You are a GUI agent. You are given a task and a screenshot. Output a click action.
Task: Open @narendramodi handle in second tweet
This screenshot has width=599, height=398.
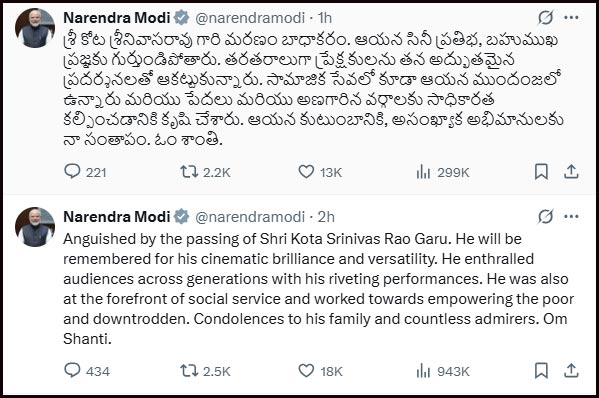pos(250,217)
